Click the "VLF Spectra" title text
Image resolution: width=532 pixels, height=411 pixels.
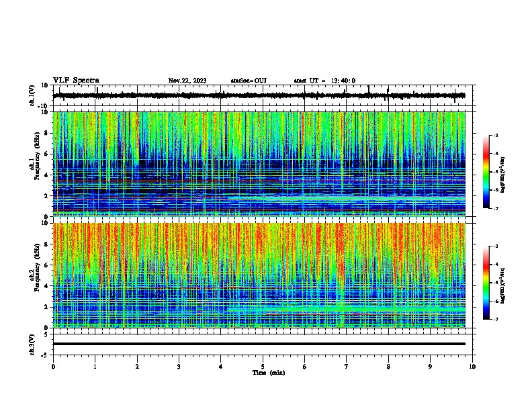76,81
